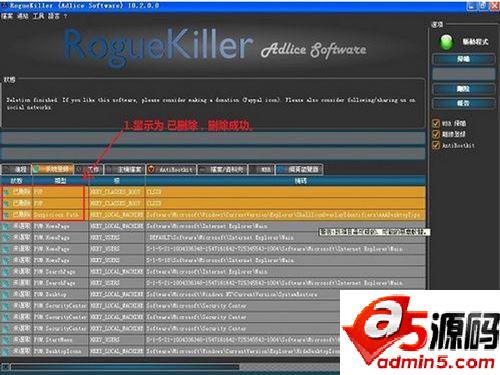Open the 工具 (Tools) menu
Viewport: 500px width, 375px height.
[38, 16]
